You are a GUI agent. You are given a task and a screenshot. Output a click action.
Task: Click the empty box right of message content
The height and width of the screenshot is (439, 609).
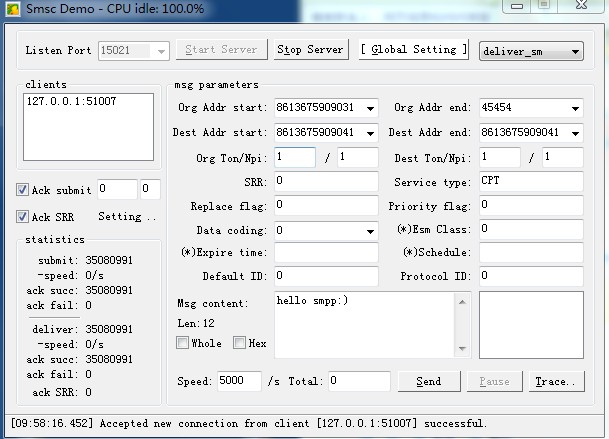(531, 325)
